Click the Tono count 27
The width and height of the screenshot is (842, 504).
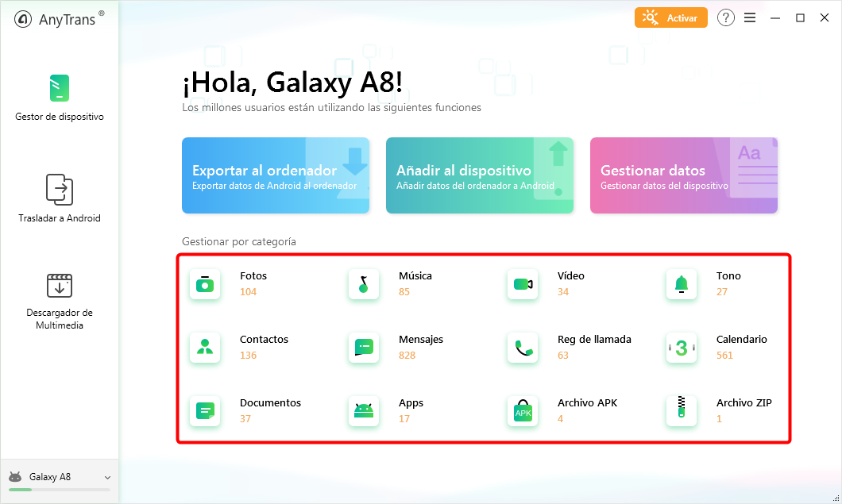tap(722, 292)
